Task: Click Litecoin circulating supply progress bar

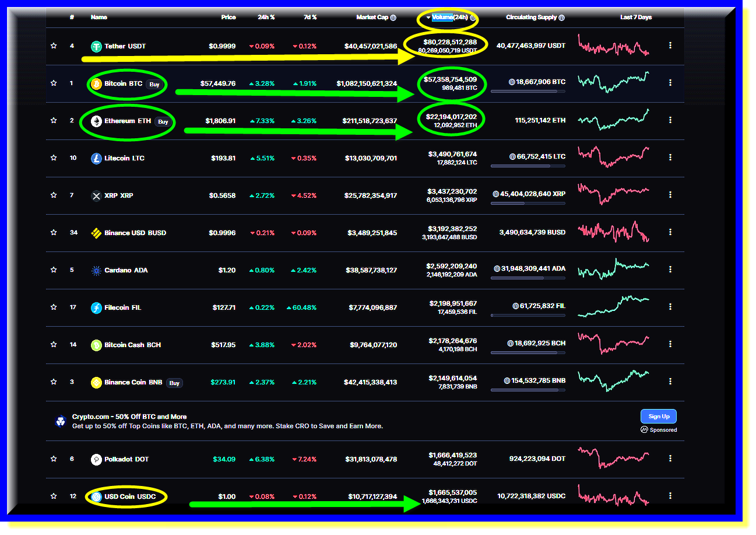Action: 528,166
